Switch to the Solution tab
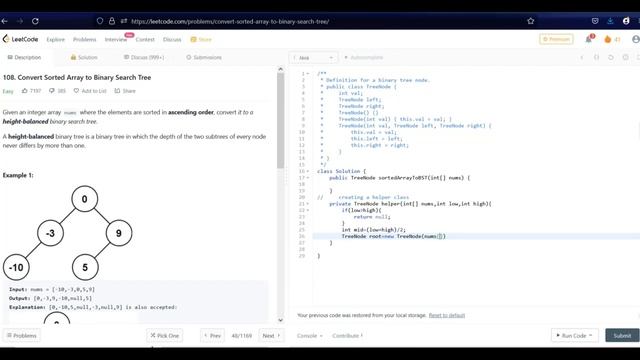The width and height of the screenshot is (640, 360). 84,58
